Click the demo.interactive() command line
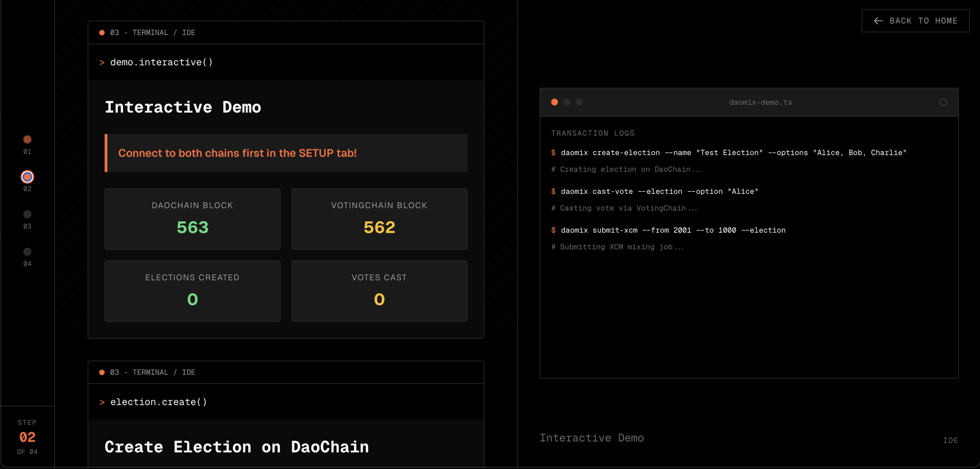 click(x=161, y=62)
